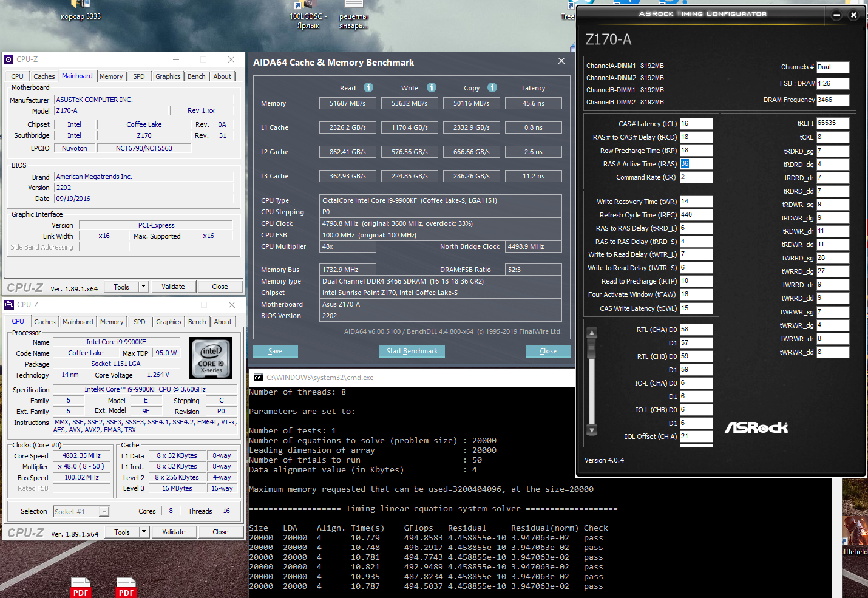Switch to Memory tab in CPU-Z processor window

coord(112,322)
